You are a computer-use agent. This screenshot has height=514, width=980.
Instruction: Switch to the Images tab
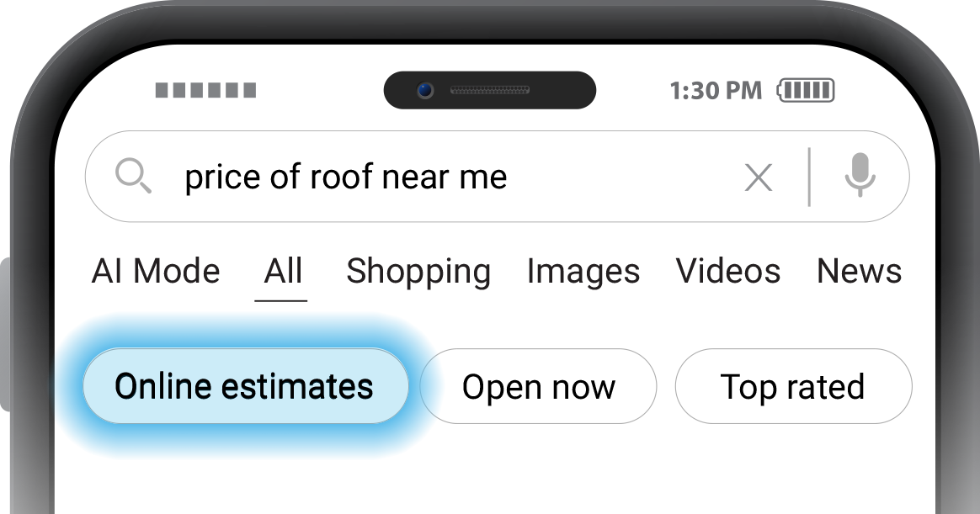point(583,271)
